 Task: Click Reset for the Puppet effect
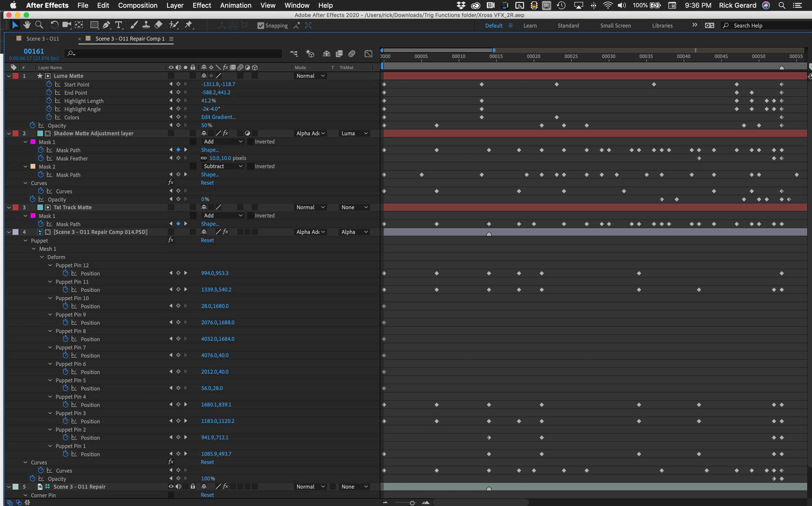click(207, 240)
